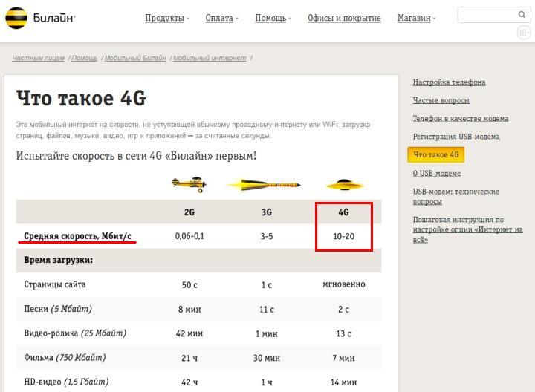535x392 pixels.
Task: Open Регистрация USB-модема link
Action: (x=456, y=137)
